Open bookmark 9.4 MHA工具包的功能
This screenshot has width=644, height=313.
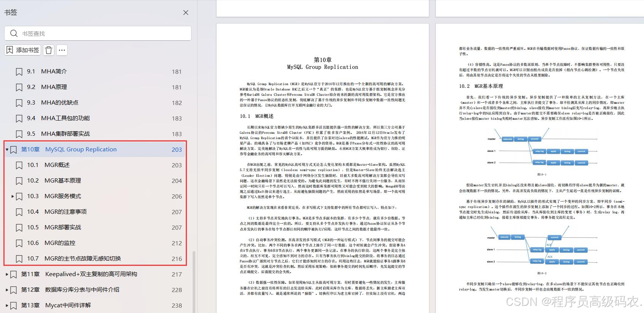(58, 118)
